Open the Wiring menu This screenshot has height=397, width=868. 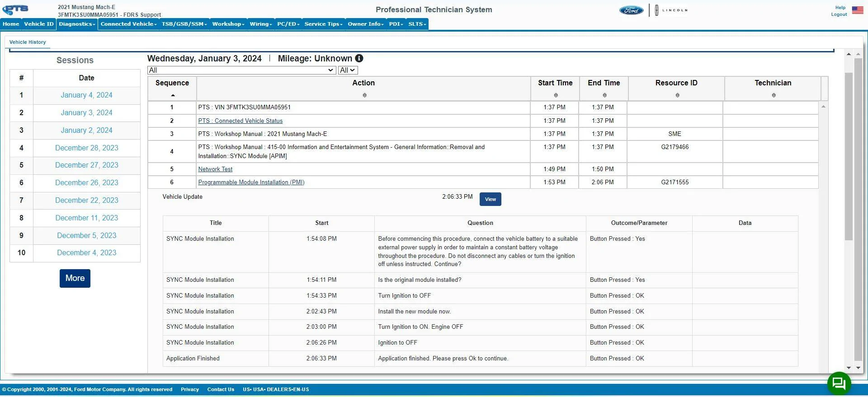click(261, 24)
